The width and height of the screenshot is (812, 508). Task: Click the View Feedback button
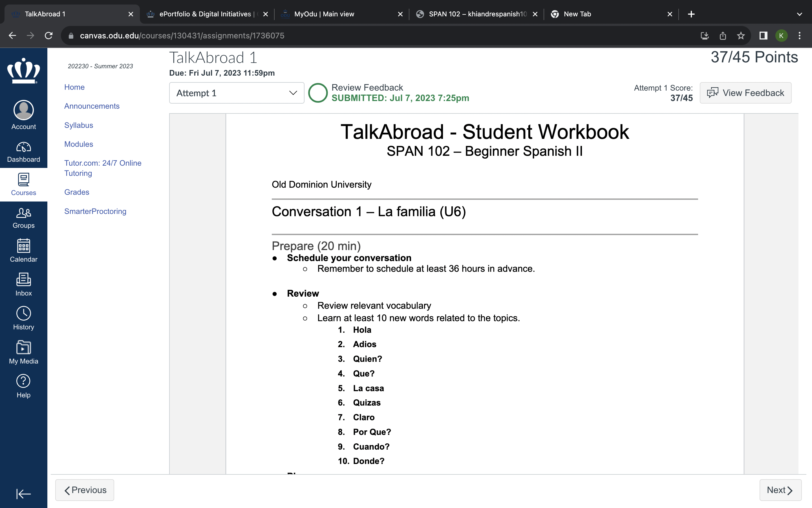(x=745, y=93)
